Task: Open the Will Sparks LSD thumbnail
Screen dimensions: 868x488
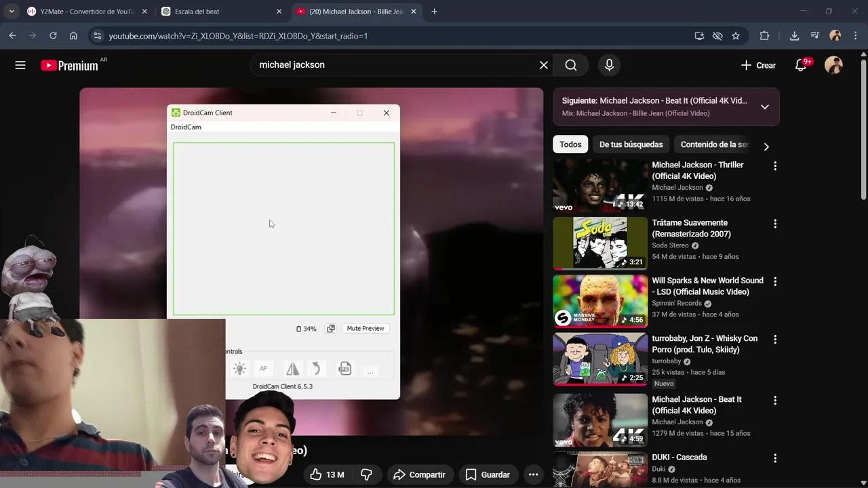Action: (x=600, y=301)
